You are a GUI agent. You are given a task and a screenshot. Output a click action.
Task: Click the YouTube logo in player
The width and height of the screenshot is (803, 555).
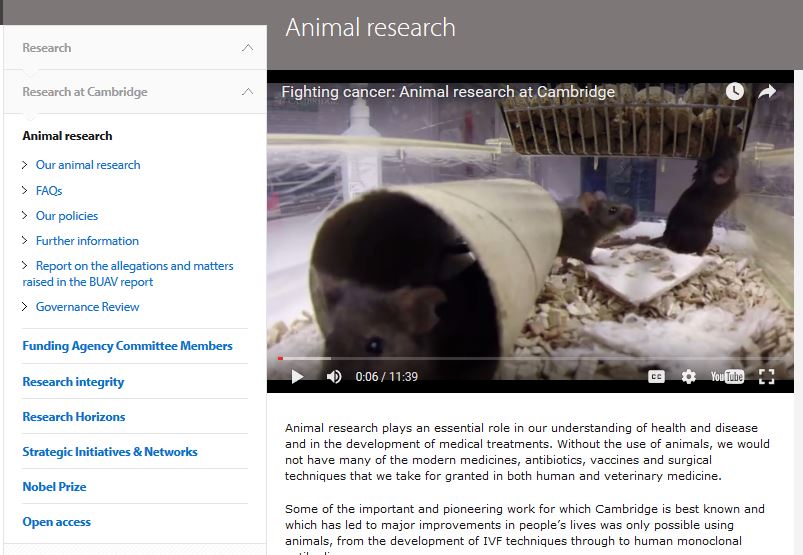[727, 377]
